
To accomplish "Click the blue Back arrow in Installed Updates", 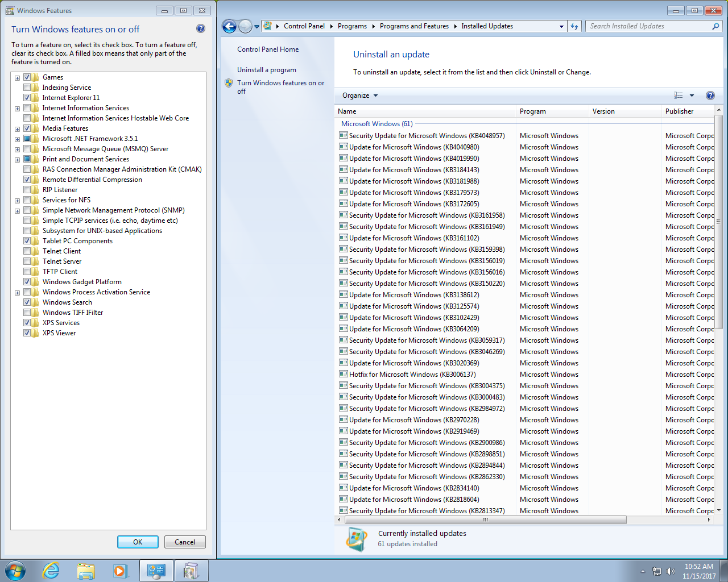I will 229,26.
